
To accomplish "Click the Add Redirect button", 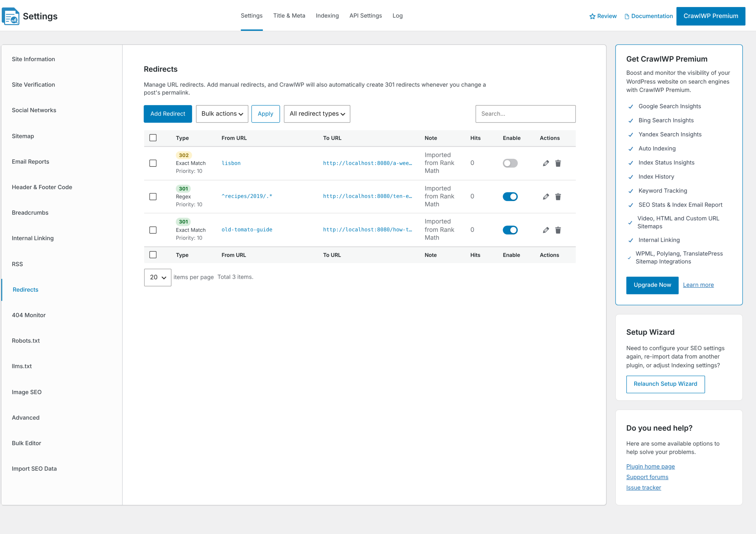I will pyautogui.click(x=168, y=114).
